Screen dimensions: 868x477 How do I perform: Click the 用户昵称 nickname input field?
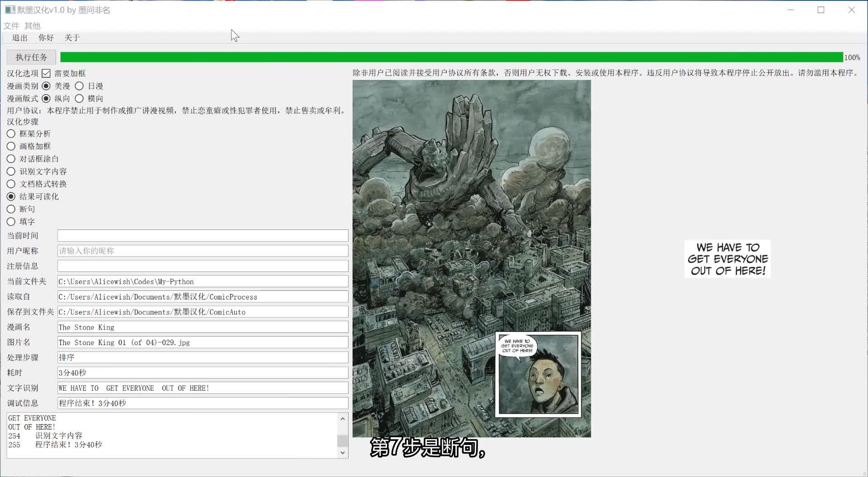(202, 251)
